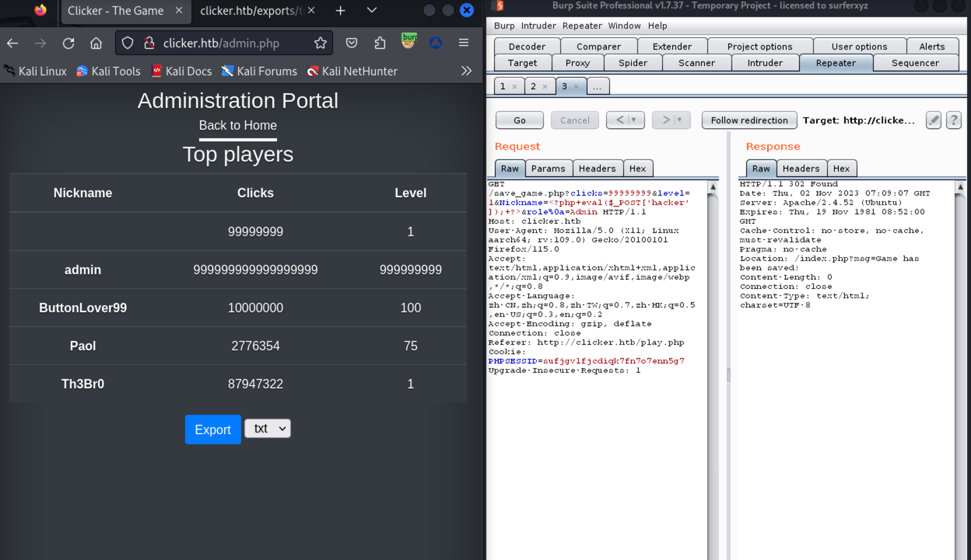Screen dimensions: 971x560
Task: Expand the list all tabs chevron
Action: (372, 10)
